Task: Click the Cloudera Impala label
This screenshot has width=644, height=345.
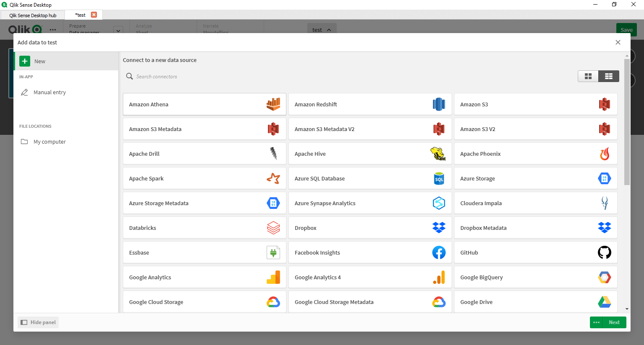Action: click(x=481, y=203)
